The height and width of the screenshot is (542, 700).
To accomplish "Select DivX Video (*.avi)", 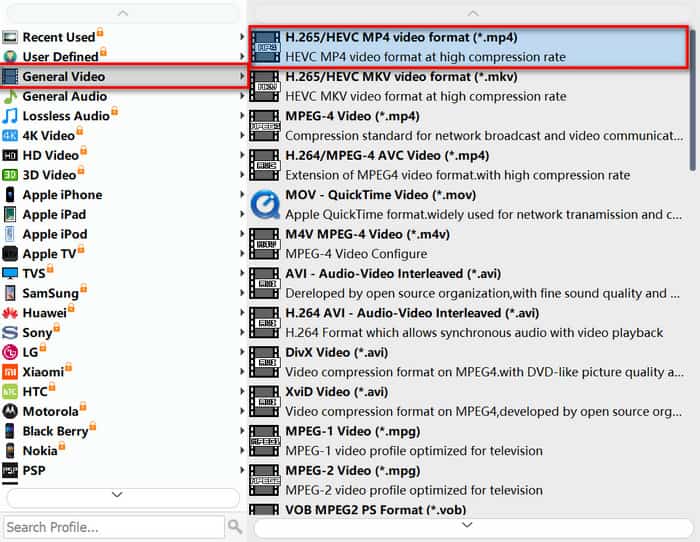I will tap(469, 362).
